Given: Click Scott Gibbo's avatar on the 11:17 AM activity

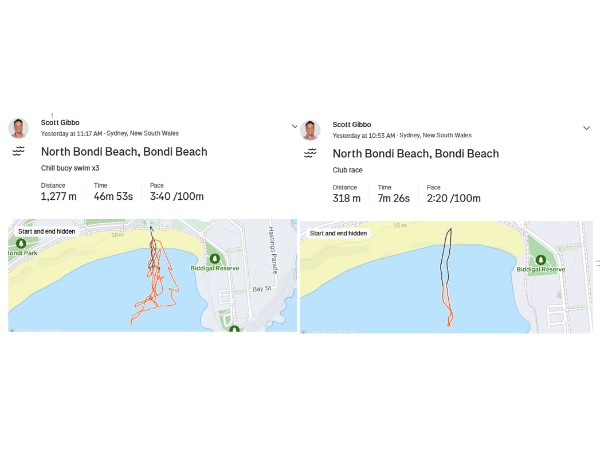Looking at the screenshot, I should pyautogui.click(x=18, y=128).
